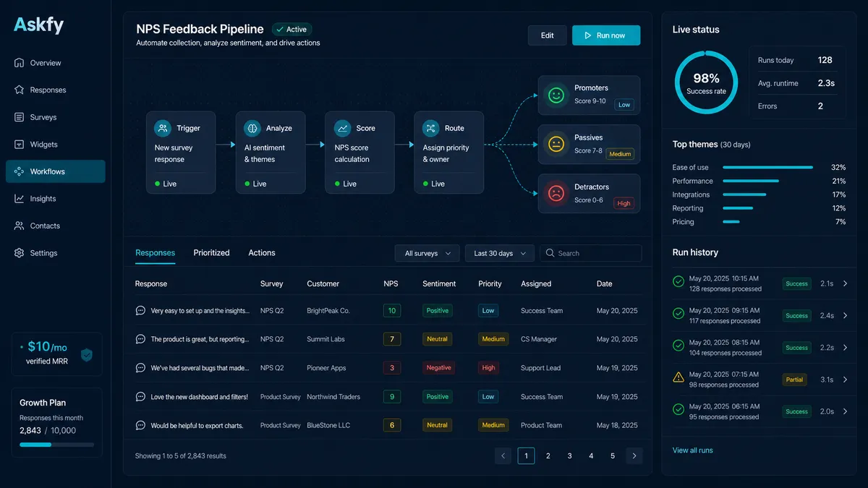Go to the previous results page arrow
This screenshot has width=868, height=488.
click(503, 455)
